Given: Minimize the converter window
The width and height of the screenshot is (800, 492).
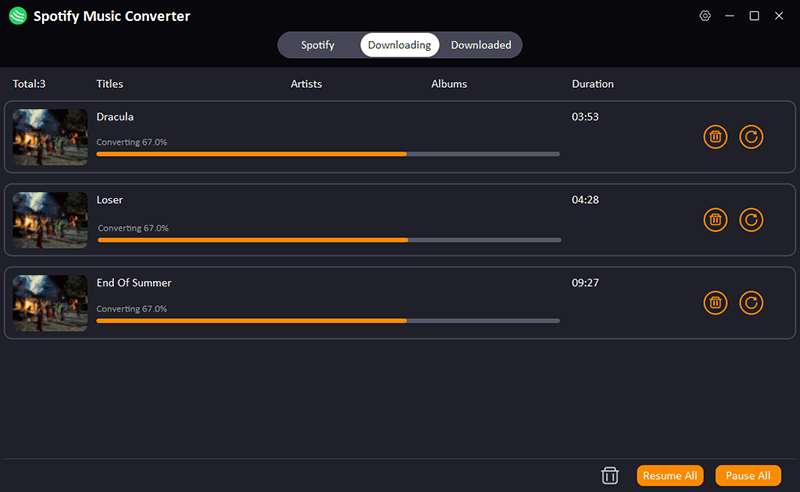Looking at the screenshot, I should [x=730, y=16].
